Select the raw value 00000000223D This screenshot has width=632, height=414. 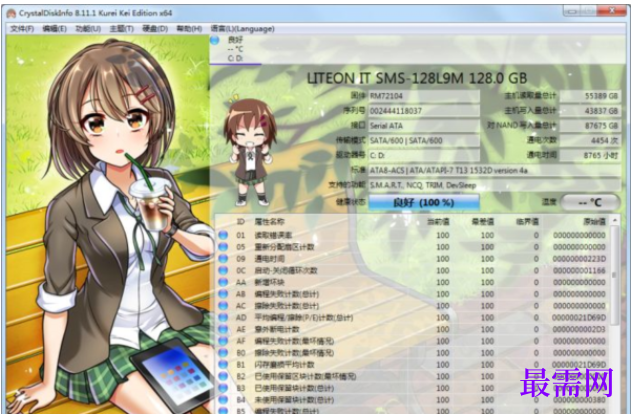(579, 259)
